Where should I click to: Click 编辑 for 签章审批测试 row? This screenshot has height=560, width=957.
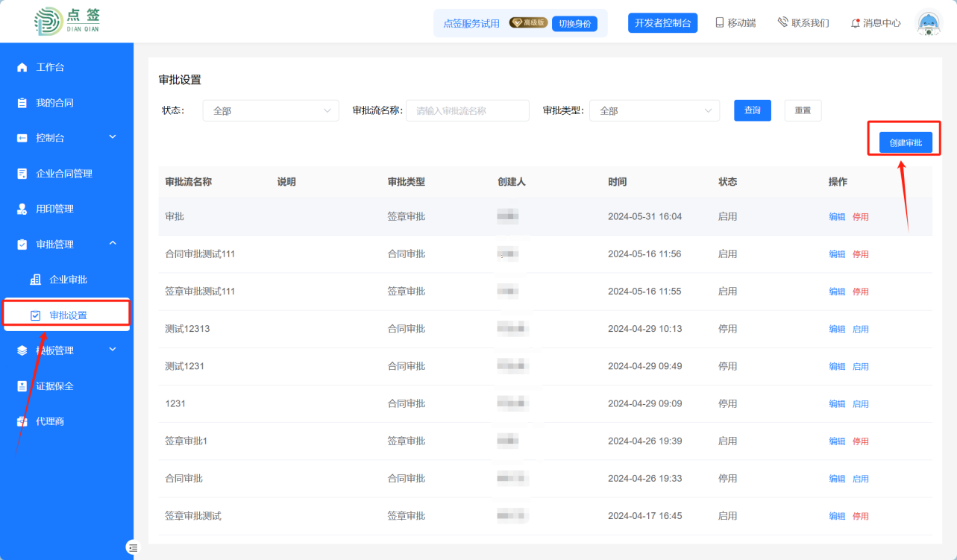coord(837,516)
